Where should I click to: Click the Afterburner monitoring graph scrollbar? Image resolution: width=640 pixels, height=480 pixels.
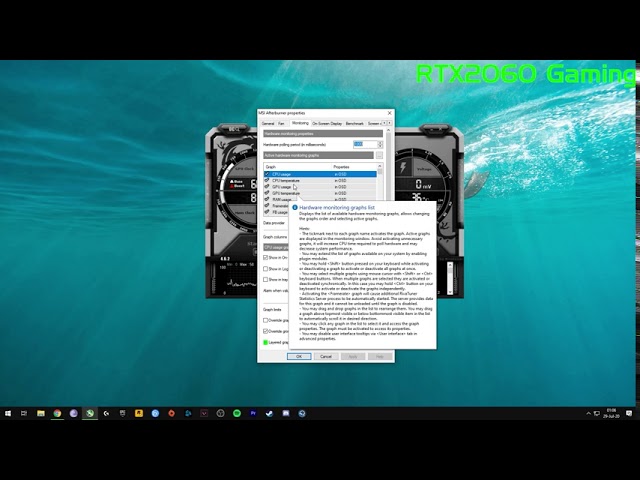click(x=450, y=279)
